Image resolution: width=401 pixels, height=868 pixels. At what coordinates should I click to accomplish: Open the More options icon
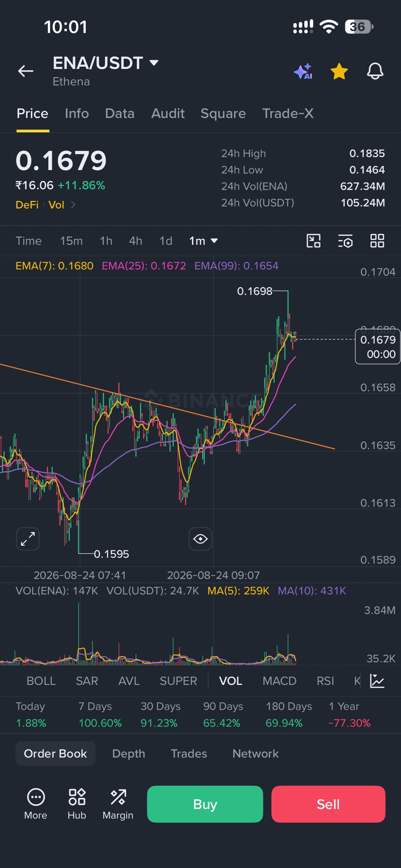click(x=36, y=804)
